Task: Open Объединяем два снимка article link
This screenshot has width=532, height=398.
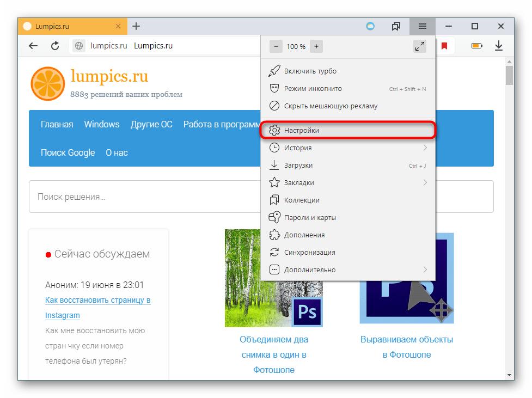Action: (274, 354)
